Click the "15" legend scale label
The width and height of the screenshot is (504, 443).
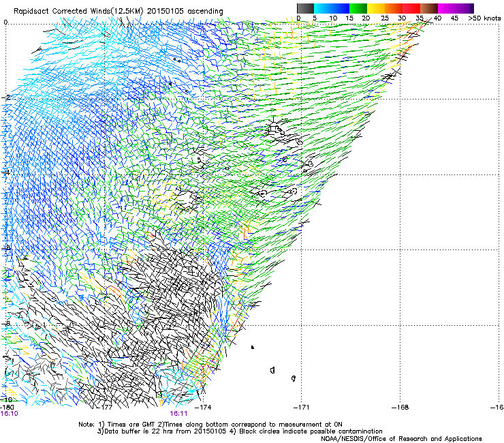(x=349, y=18)
